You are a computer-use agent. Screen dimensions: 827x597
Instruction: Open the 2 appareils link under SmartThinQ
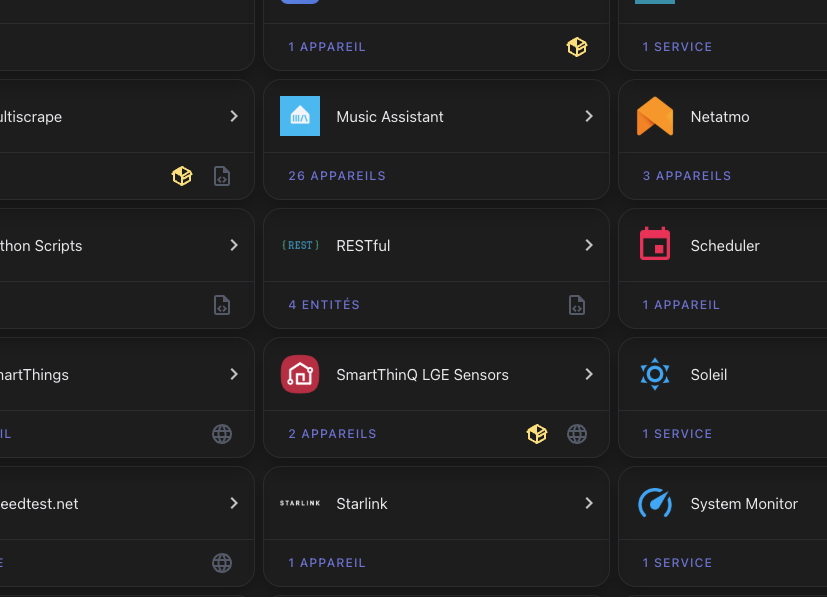click(x=332, y=434)
